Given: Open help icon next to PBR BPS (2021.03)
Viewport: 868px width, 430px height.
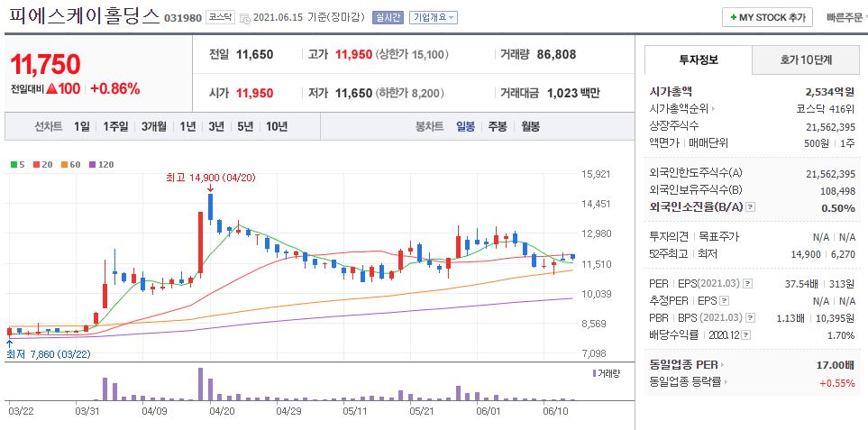Looking at the screenshot, I should [750, 318].
